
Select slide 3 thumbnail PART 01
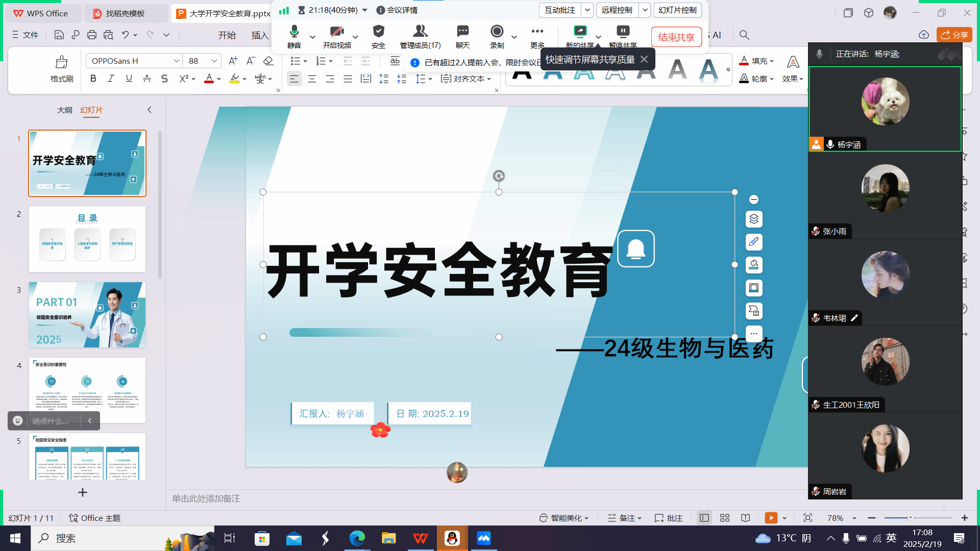click(87, 315)
